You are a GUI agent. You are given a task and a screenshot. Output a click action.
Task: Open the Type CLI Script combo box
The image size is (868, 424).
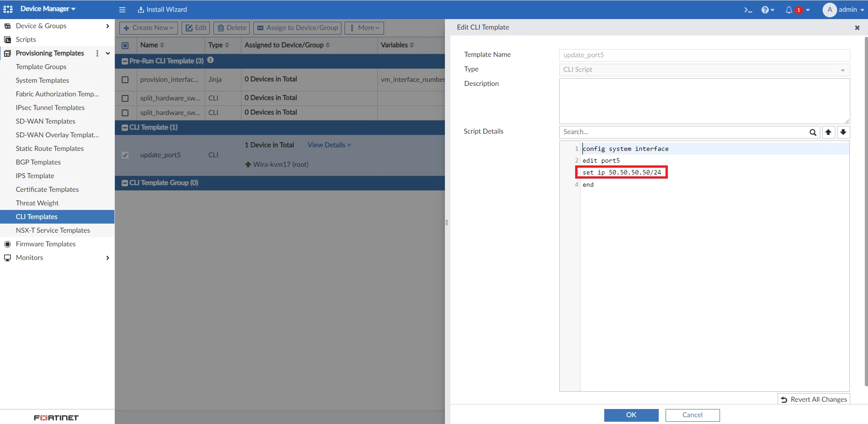tap(704, 70)
